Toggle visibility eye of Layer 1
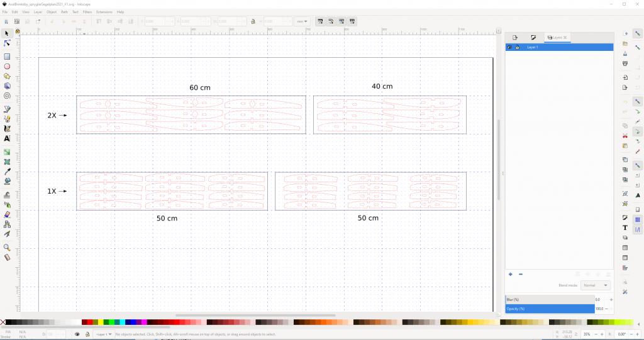Image resolution: width=644 pixels, height=340 pixels. pos(509,47)
